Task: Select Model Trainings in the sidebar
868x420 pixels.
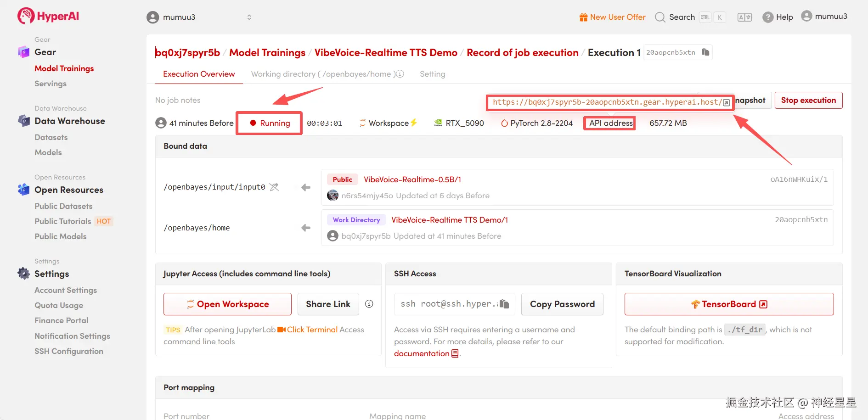Action: coord(64,68)
